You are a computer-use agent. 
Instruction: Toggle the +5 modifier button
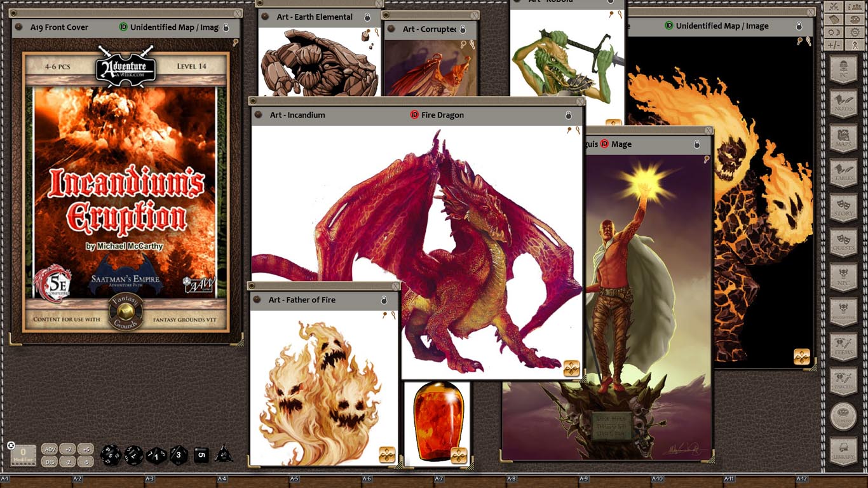click(86, 449)
